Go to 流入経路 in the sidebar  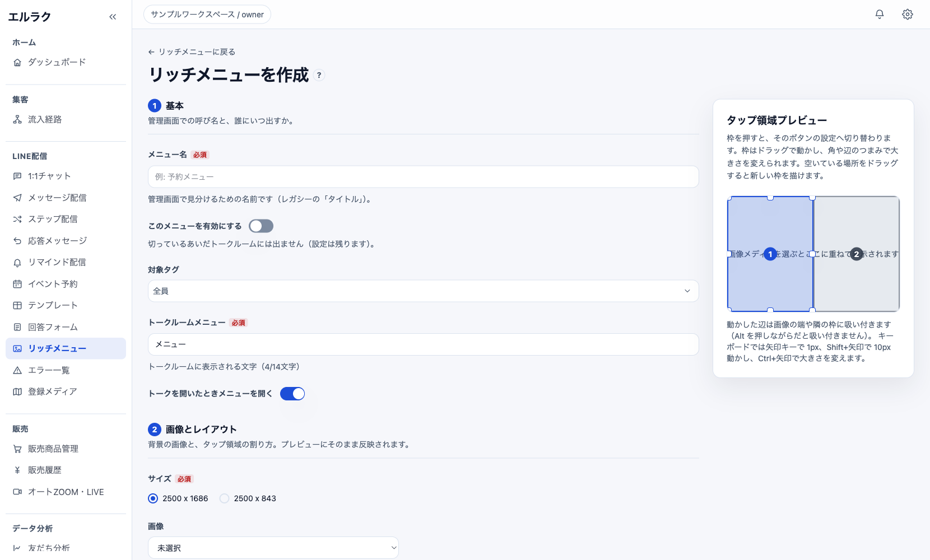(66, 119)
